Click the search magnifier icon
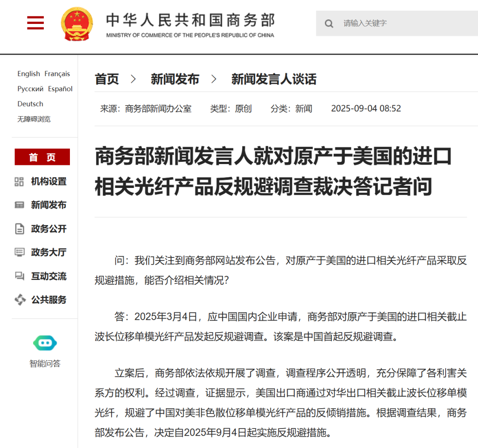This screenshot has height=448, width=478. [x=329, y=24]
